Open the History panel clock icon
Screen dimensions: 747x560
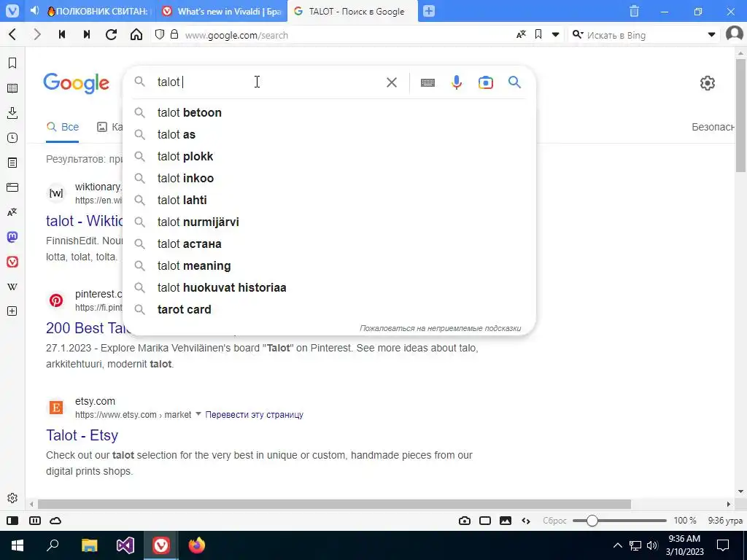[x=12, y=138]
